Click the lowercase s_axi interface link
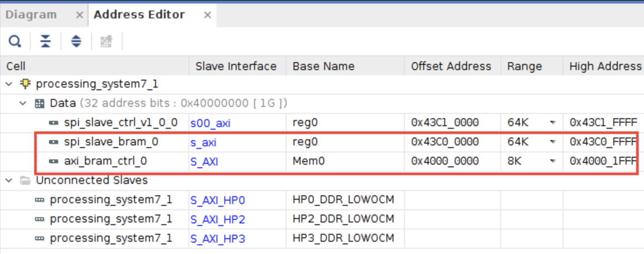Image resolution: width=644 pixels, height=254 pixels. (203, 142)
